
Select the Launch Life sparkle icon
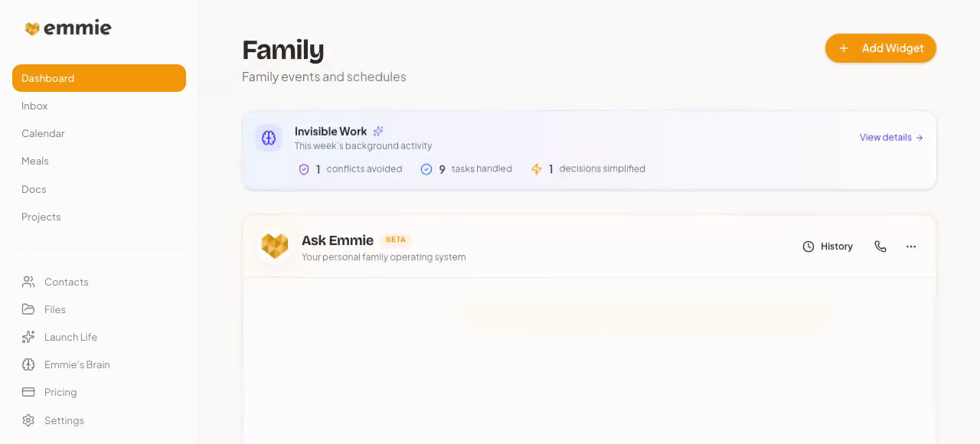28,337
